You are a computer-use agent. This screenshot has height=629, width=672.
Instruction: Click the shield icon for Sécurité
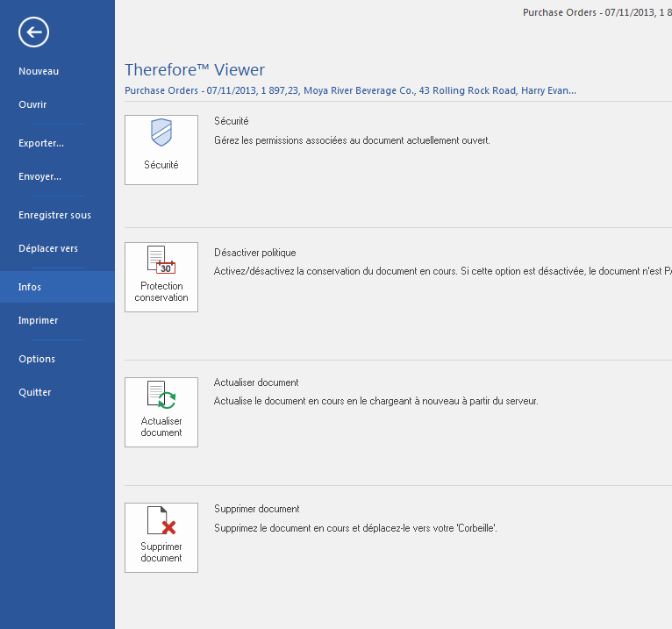click(x=161, y=134)
